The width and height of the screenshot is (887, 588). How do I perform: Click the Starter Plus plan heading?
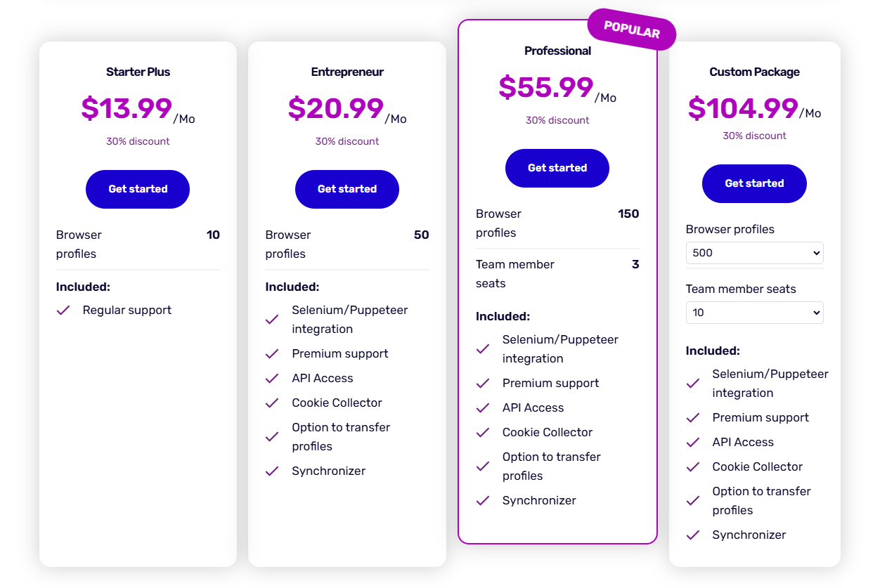point(138,72)
